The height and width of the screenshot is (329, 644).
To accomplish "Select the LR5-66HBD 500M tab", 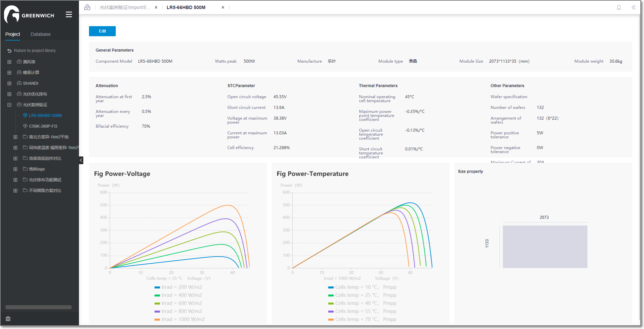I will click(186, 7).
